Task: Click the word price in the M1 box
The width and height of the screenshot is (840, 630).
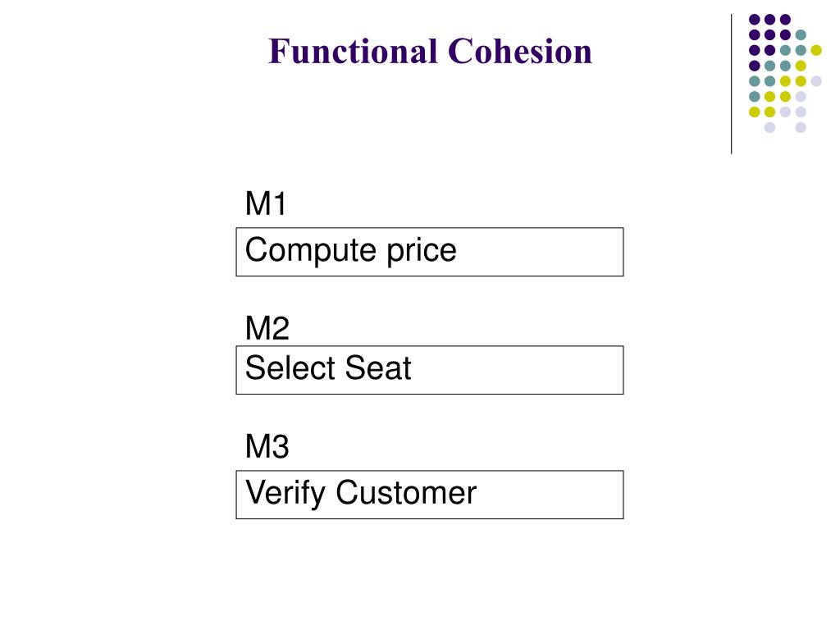Action: click(x=421, y=251)
